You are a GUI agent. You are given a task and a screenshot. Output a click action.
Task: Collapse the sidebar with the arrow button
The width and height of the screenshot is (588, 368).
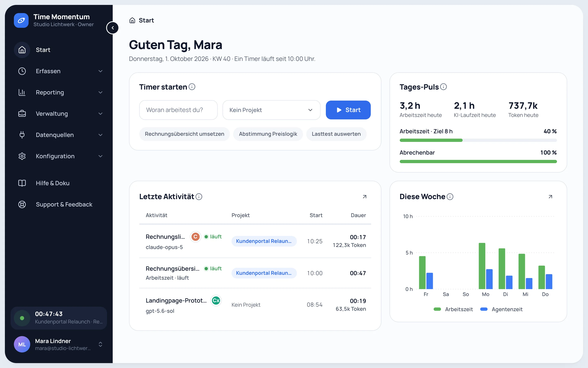(112, 28)
